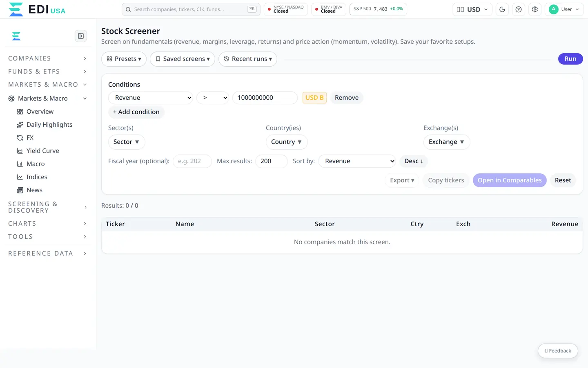
Task: Open the Recent runs dropdown
Action: [248, 59]
